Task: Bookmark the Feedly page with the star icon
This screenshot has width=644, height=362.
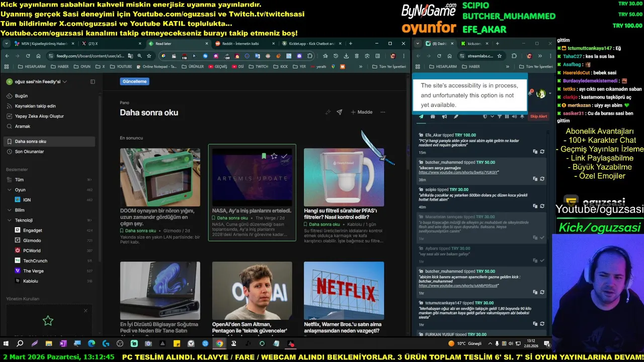Action: point(149,56)
